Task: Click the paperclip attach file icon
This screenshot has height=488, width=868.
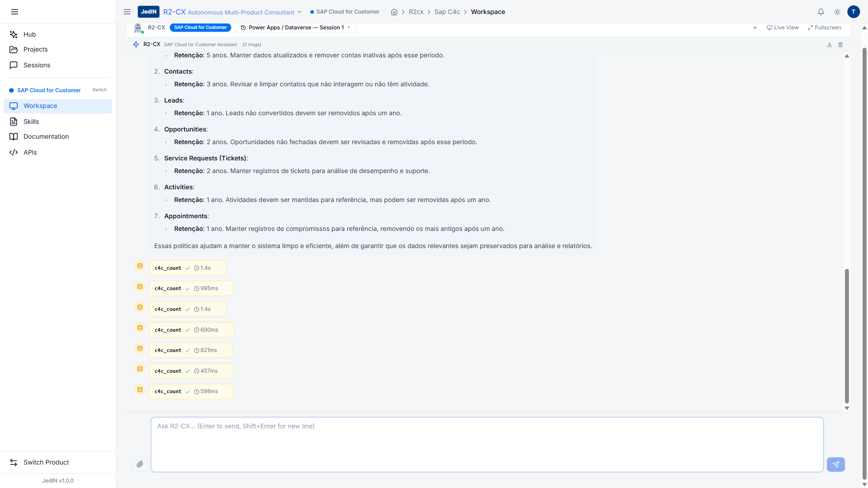Action: click(140, 464)
